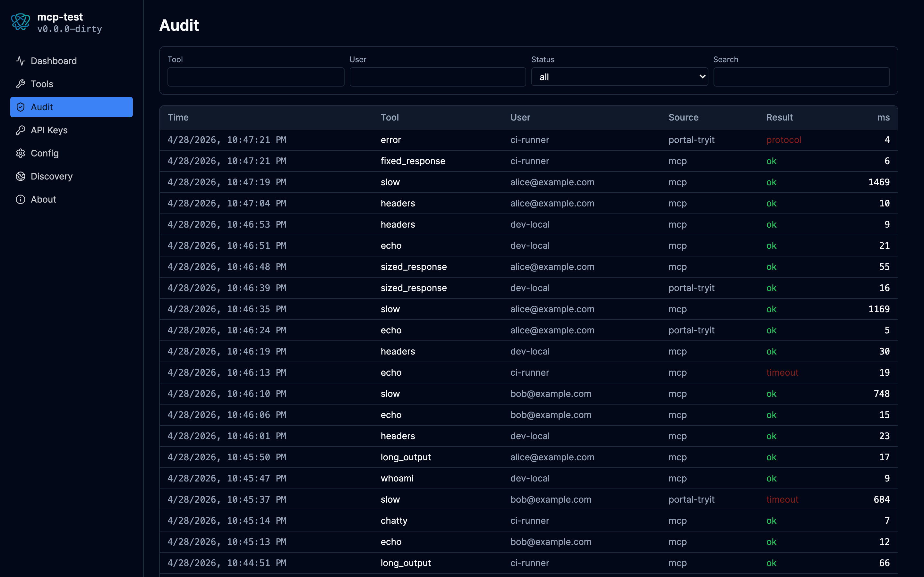The height and width of the screenshot is (577, 924).
Task: Sort by the Time column header
Action: coord(178,117)
